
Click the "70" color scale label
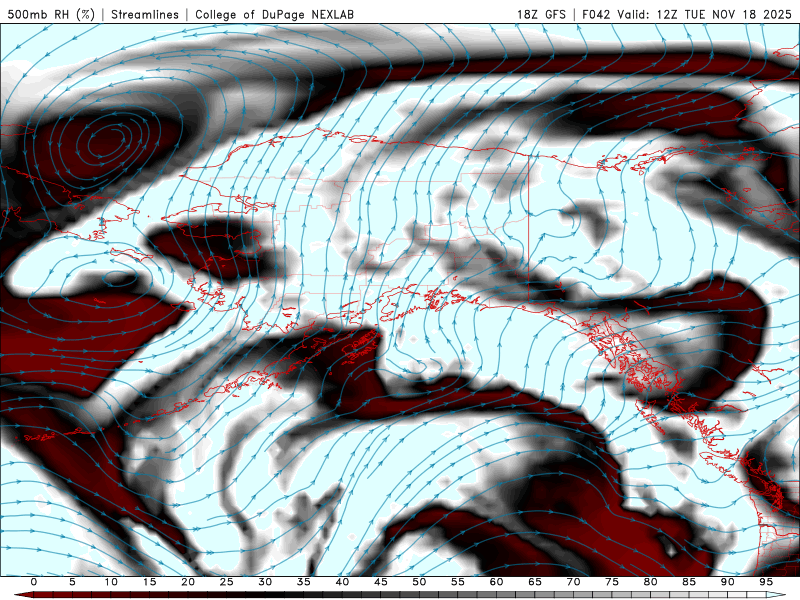tap(573, 582)
